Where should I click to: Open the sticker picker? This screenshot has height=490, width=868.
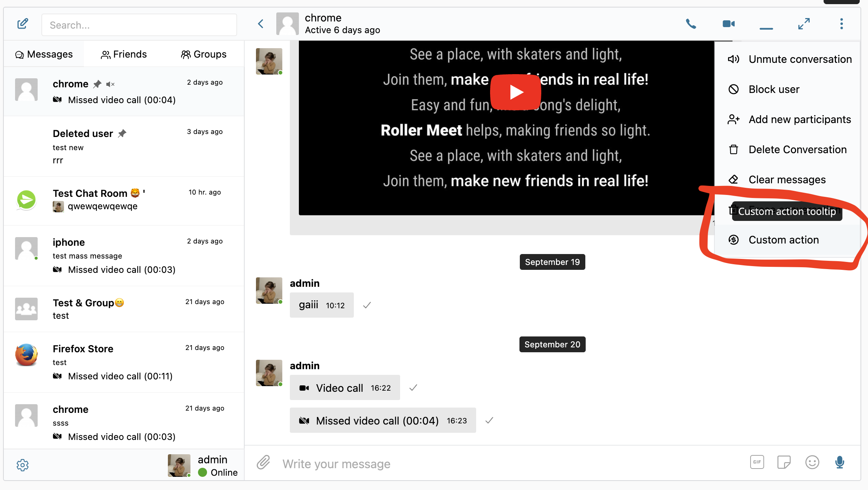coord(784,462)
